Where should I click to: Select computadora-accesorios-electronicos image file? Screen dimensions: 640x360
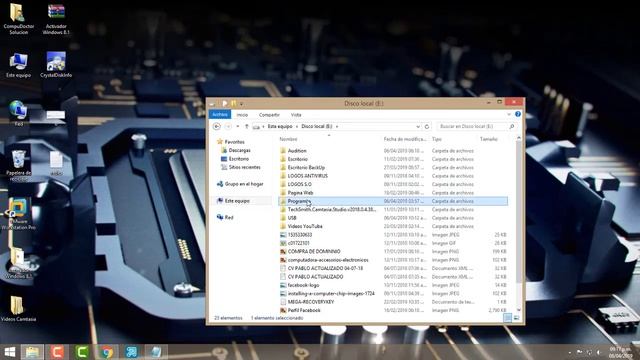(328, 260)
